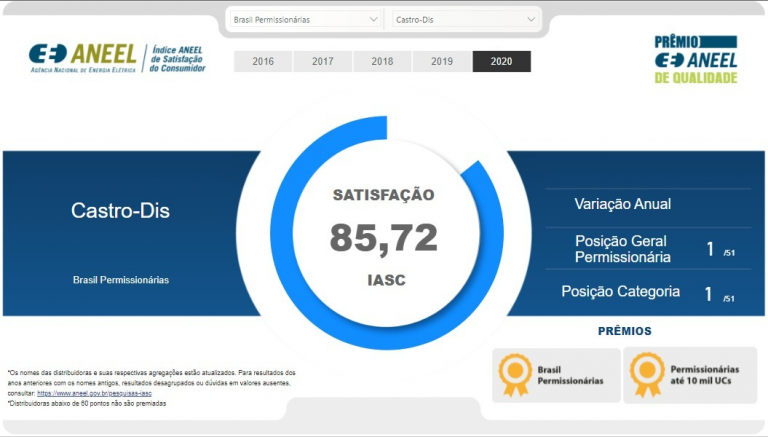768x437 pixels.
Task: Click the Permissionárias até 10 mil UCs label
Action: click(x=704, y=375)
